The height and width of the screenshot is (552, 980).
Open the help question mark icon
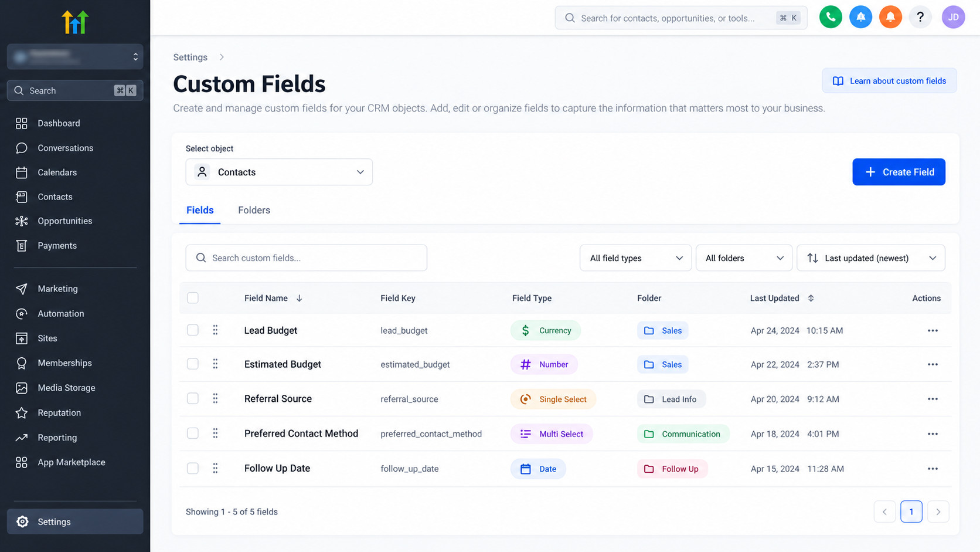click(x=920, y=17)
